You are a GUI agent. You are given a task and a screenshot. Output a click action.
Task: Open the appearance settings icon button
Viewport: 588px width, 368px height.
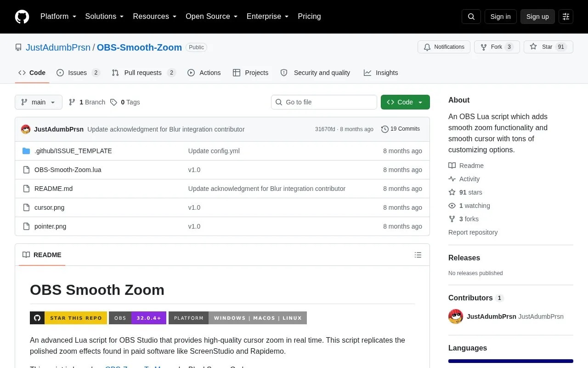566,17
